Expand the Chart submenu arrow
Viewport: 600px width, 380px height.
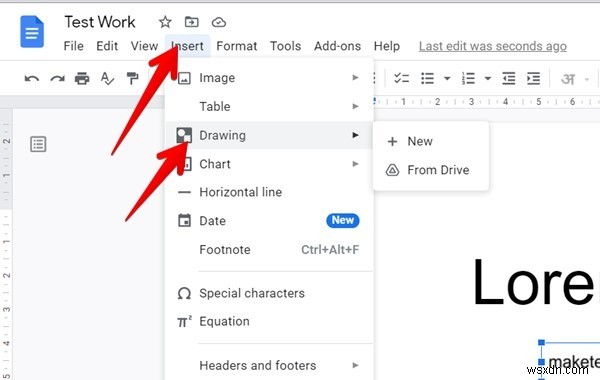pos(355,164)
